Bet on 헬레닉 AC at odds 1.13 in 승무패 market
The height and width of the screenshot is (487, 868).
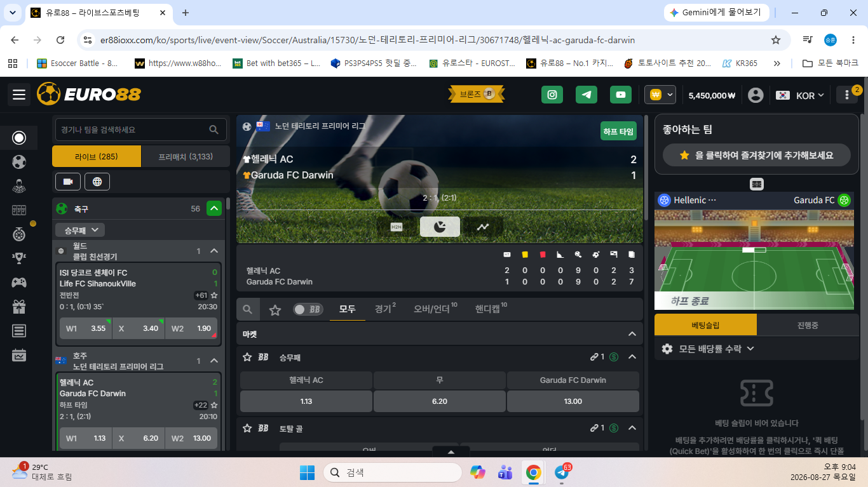click(x=306, y=401)
